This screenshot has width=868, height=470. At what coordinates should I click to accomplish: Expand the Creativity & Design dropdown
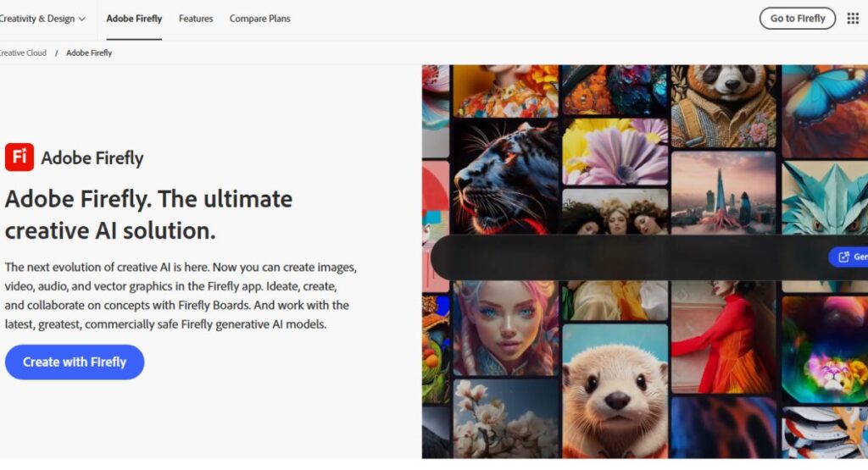[x=42, y=19]
